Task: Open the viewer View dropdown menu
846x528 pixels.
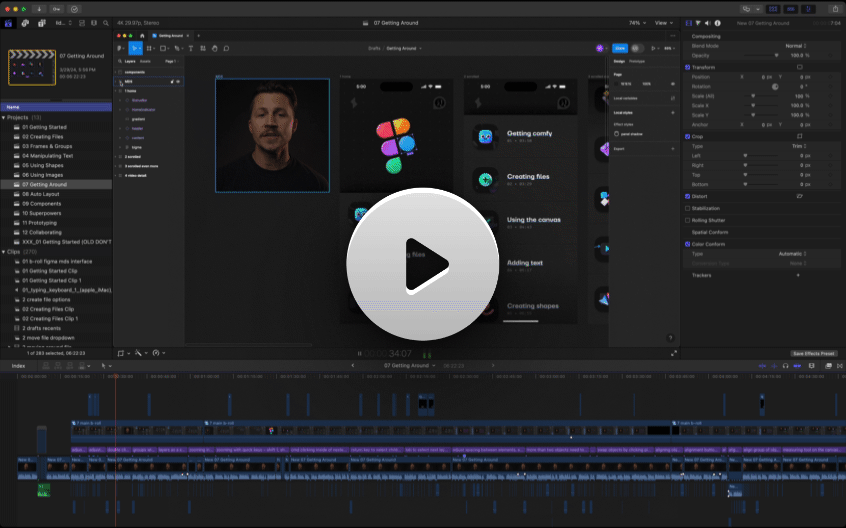Action: point(664,22)
